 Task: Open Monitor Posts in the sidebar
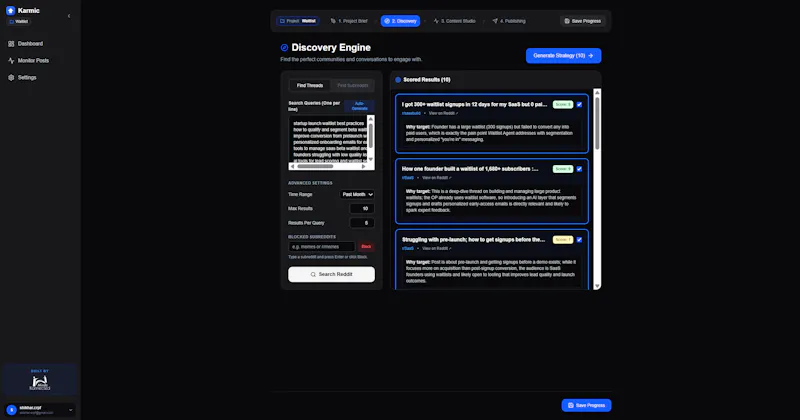click(x=33, y=61)
